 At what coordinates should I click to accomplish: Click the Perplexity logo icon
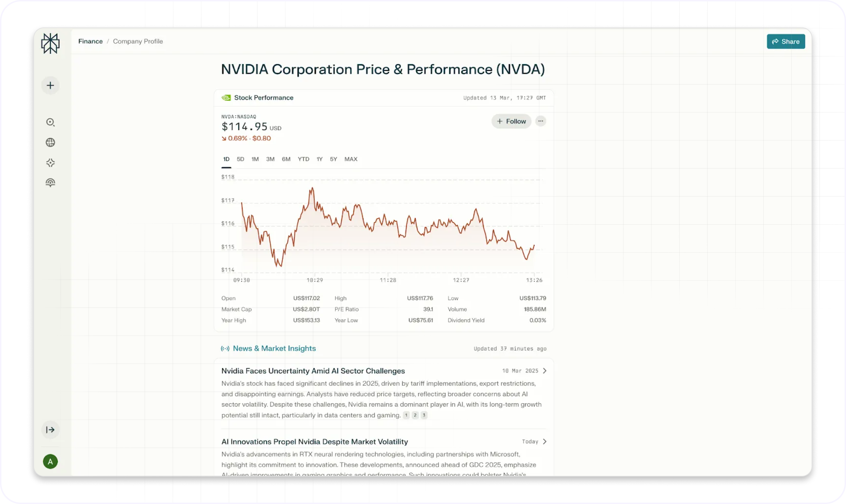click(50, 43)
